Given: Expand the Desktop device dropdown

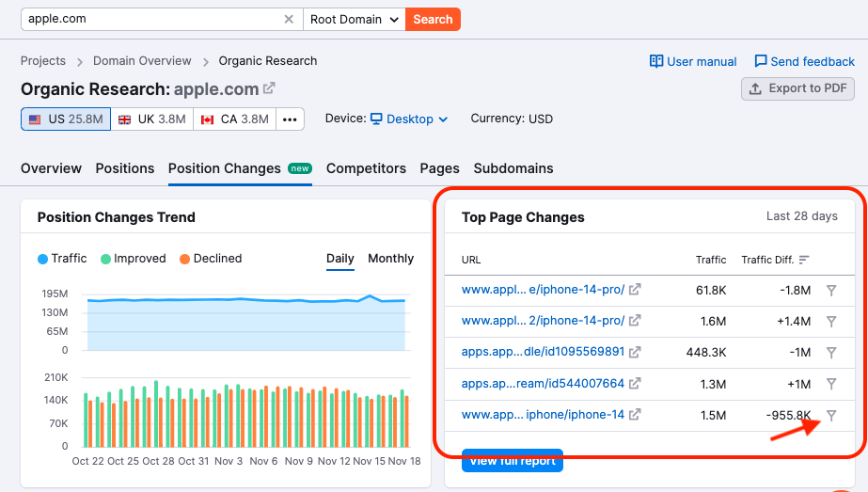Looking at the screenshot, I should tap(409, 119).
